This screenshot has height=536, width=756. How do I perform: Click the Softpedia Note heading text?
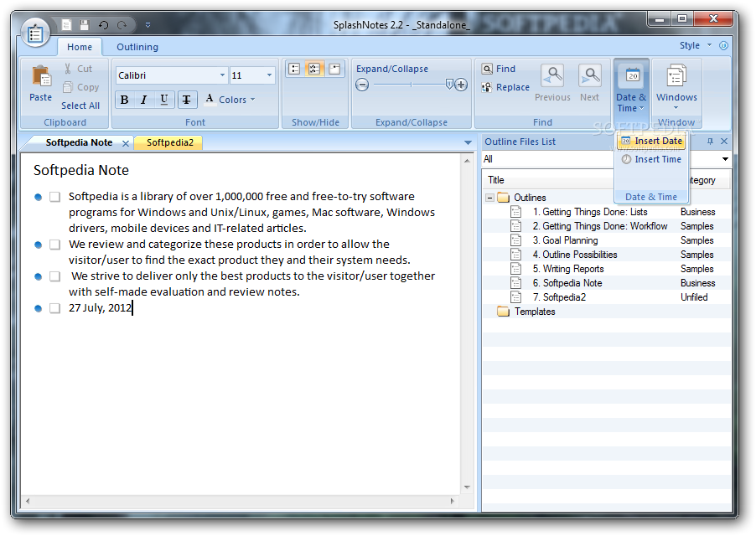click(x=81, y=170)
